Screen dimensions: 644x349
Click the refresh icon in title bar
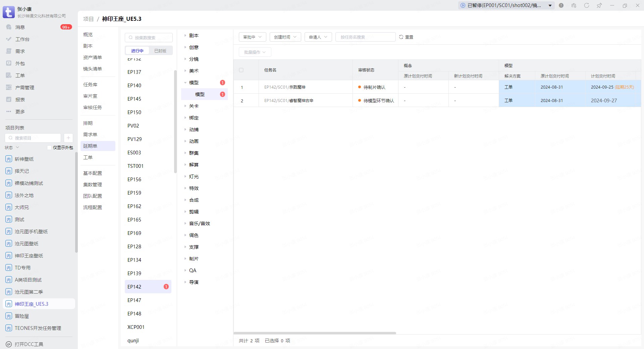pos(586,5)
